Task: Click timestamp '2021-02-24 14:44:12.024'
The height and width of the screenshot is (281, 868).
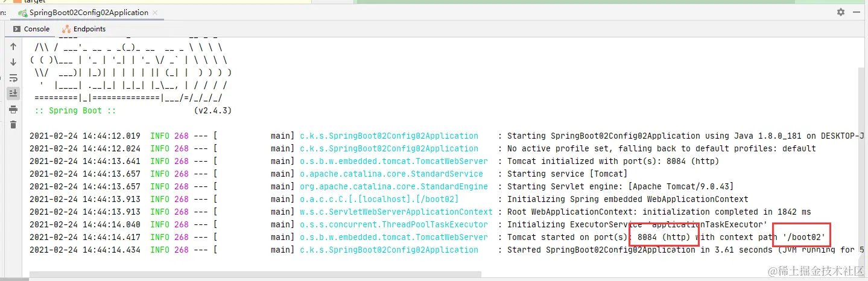Action: (85, 148)
